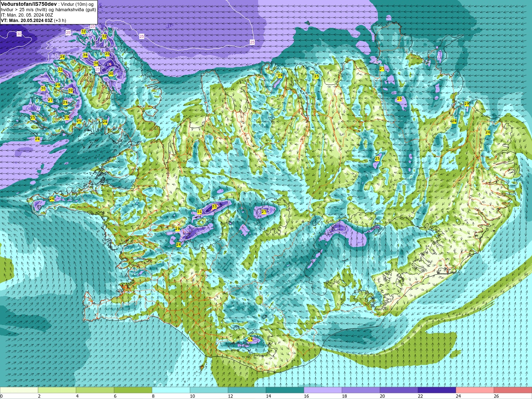Click the yellow 35 gust label

[107, 54]
